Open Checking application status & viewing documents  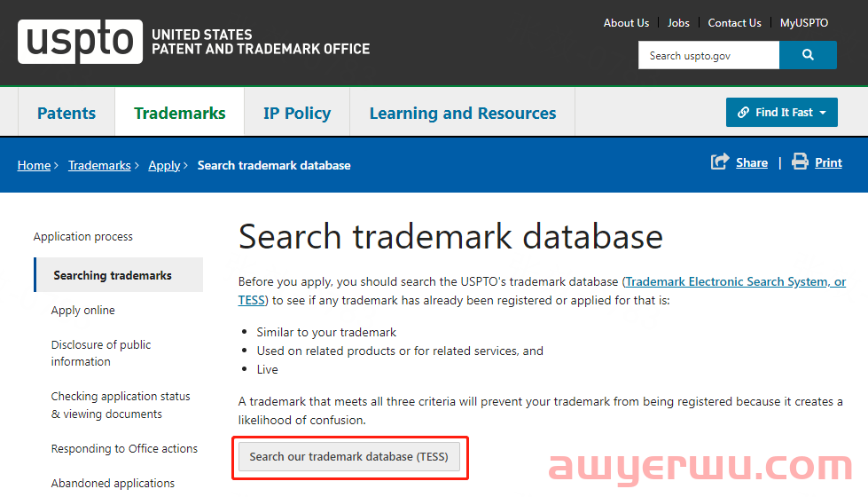pos(121,405)
